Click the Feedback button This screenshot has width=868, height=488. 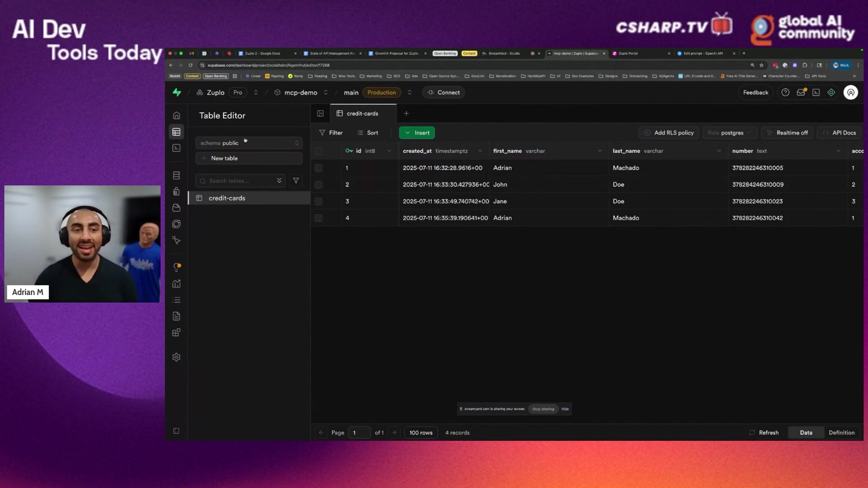(755, 93)
